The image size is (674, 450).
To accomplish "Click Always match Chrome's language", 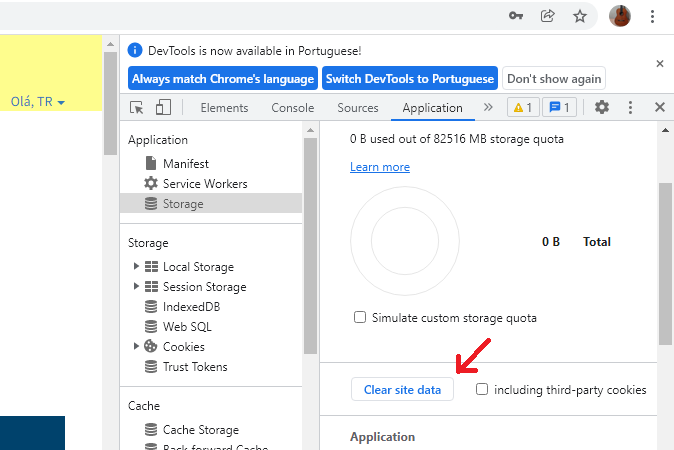I will tap(223, 78).
